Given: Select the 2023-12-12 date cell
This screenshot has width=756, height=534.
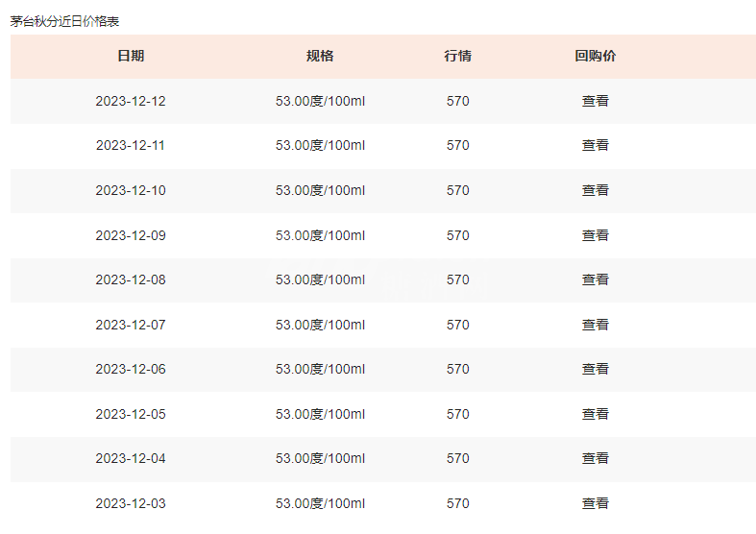Looking at the screenshot, I should 131,101.
